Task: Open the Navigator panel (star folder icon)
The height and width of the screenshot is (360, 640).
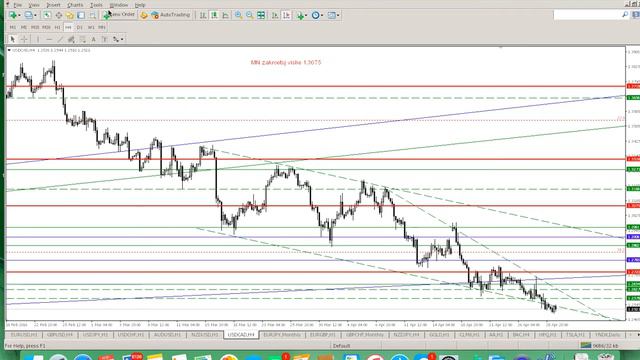Action: coord(70,15)
